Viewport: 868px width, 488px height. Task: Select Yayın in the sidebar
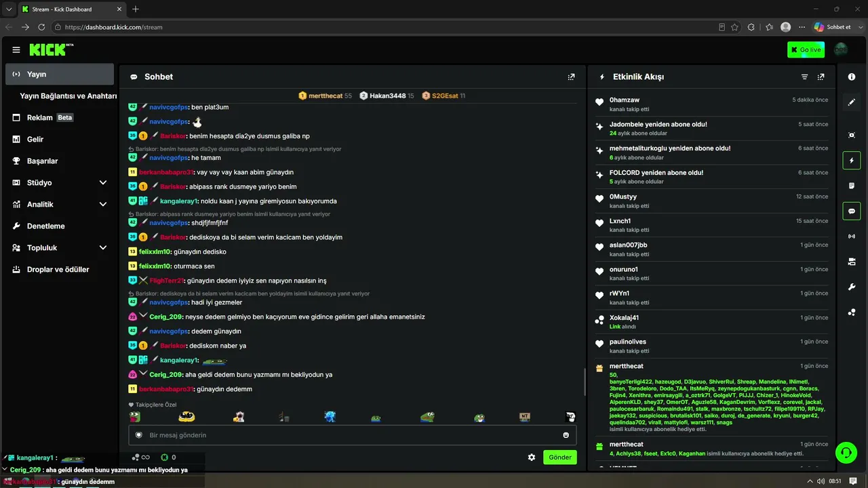pos(60,74)
